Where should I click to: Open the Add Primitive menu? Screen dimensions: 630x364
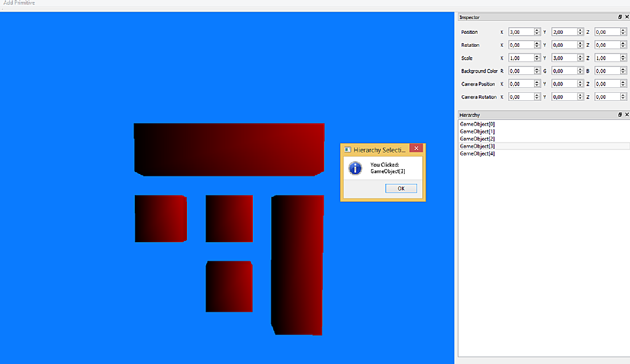click(x=19, y=3)
